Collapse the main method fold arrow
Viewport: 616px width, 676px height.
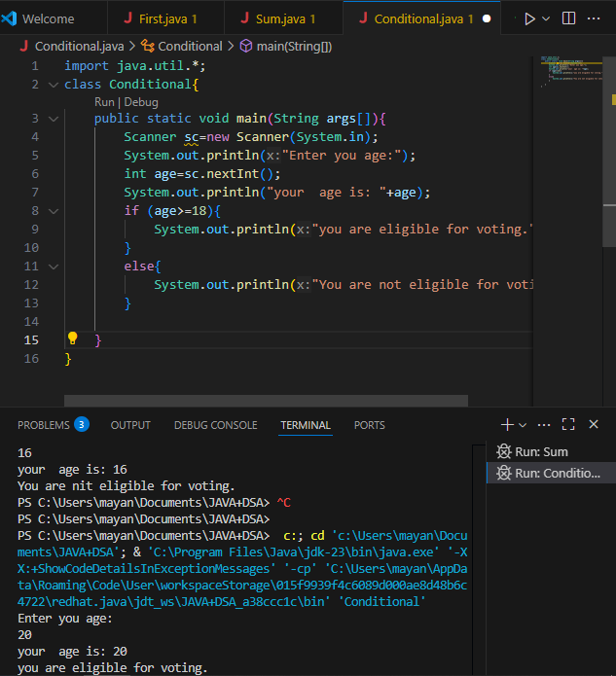(x=54, y=119)
